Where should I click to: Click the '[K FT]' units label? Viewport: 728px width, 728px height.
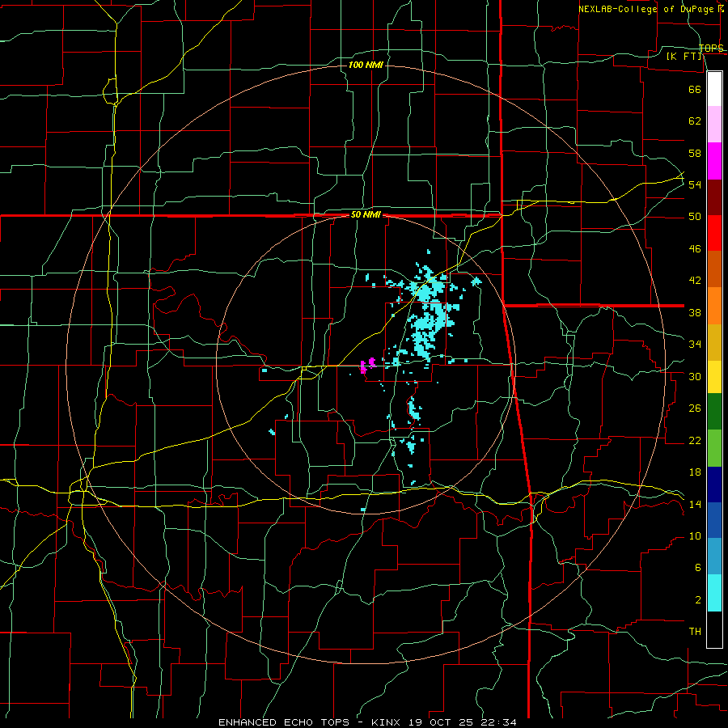pos(684,57)
